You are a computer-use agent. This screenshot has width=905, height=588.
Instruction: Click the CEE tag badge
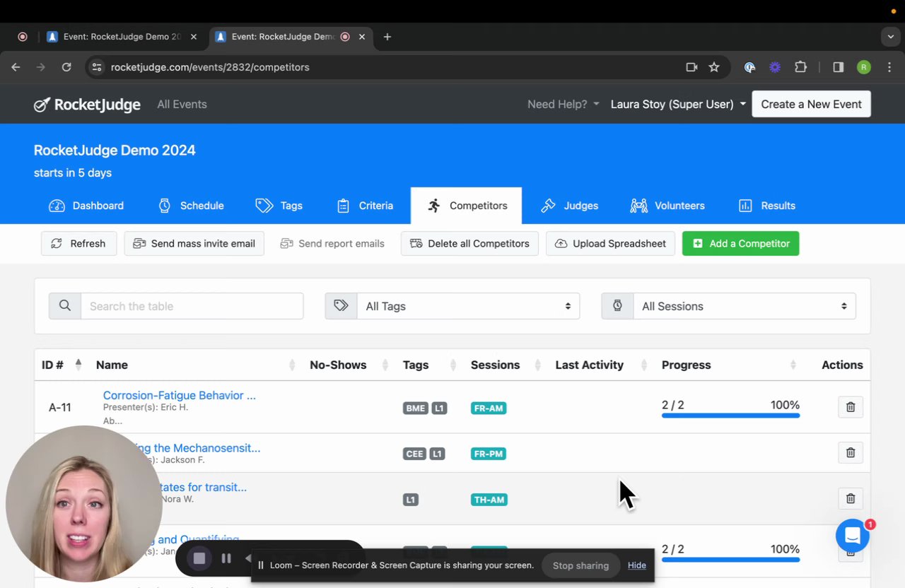[414, 454]
